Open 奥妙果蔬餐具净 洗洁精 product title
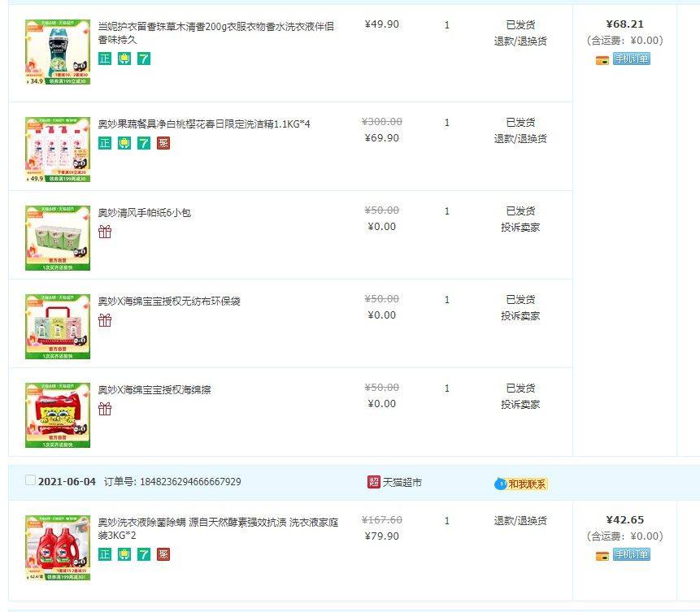700x612 pixels. click(x=204, y=124)
